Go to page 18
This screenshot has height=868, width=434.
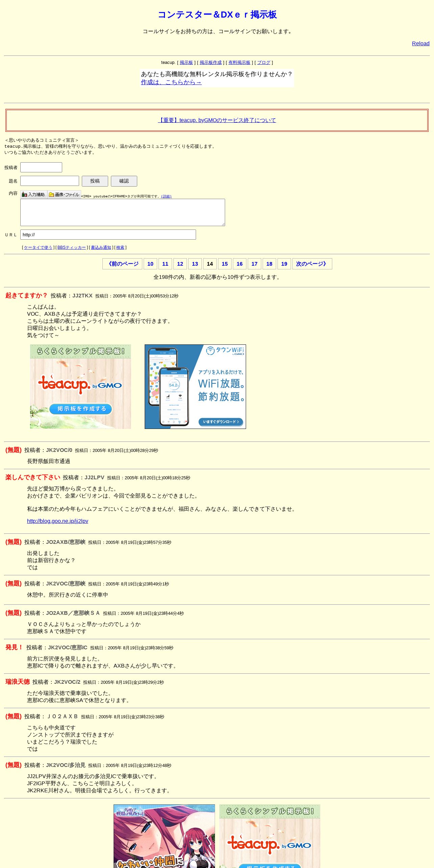[x=269, y=264]
